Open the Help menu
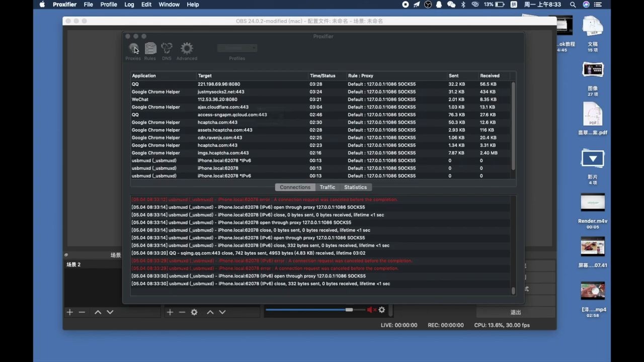This screenshot has height=362, width=644. click(x=193, y=5)
